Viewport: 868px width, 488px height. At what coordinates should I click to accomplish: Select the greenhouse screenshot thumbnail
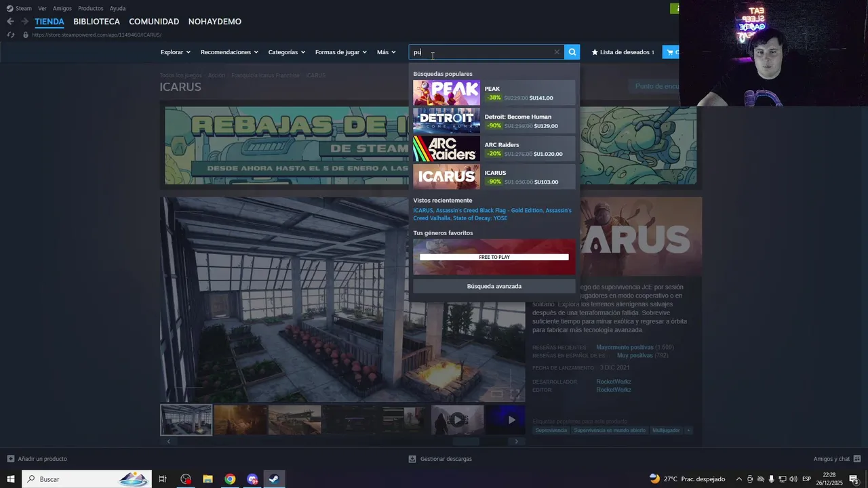click(x=186, y=420)
